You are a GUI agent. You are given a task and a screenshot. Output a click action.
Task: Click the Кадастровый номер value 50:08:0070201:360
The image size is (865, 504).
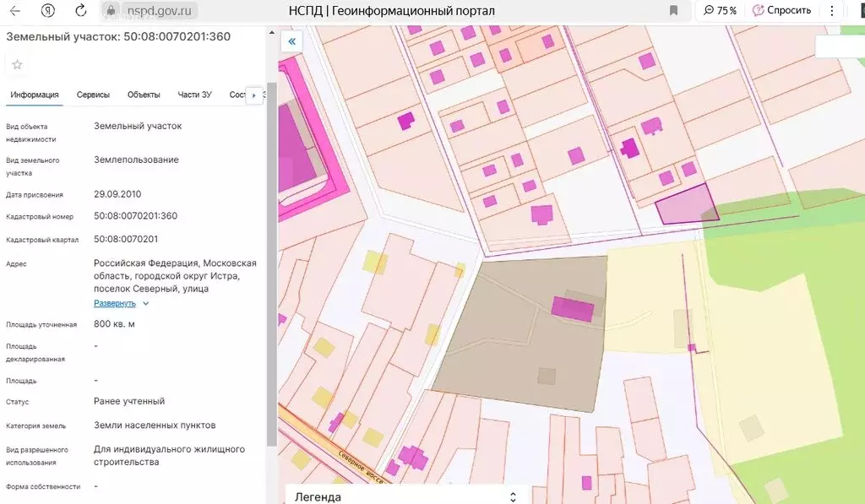(x=136, y=216)
